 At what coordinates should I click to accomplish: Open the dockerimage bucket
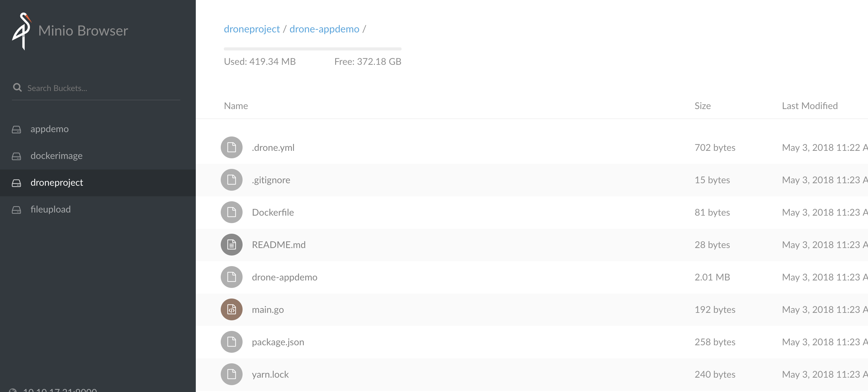tap(56, 156)
